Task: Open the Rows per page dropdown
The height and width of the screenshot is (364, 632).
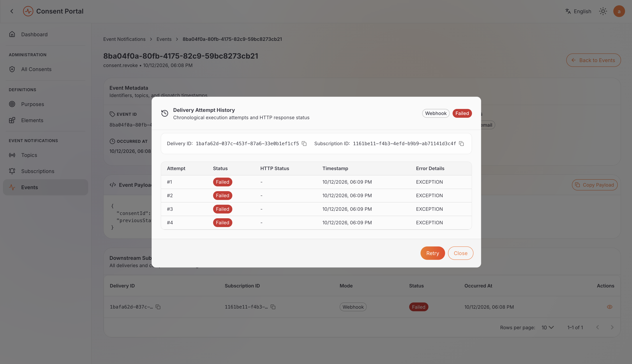Action: (x=548, y=328)
